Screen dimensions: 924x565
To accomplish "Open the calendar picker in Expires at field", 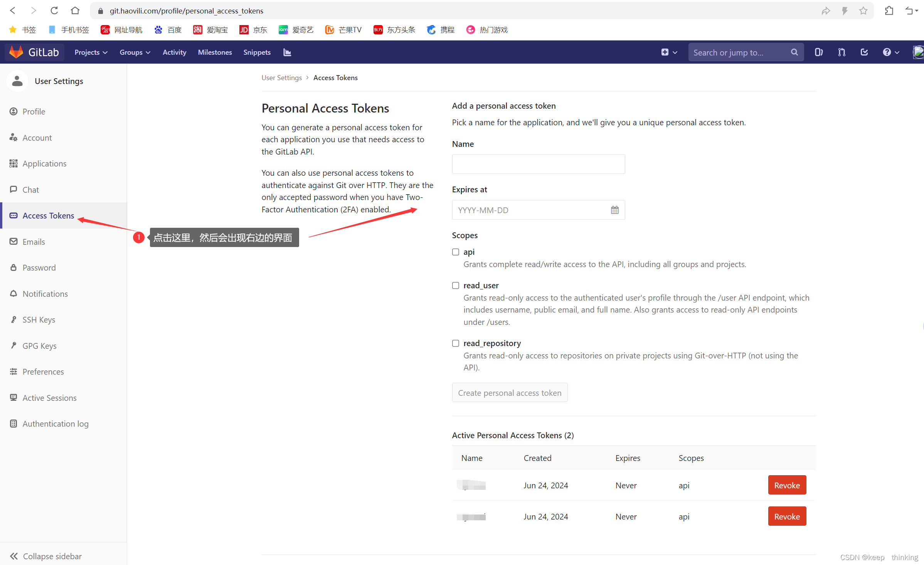I will (x=614, y=210).
